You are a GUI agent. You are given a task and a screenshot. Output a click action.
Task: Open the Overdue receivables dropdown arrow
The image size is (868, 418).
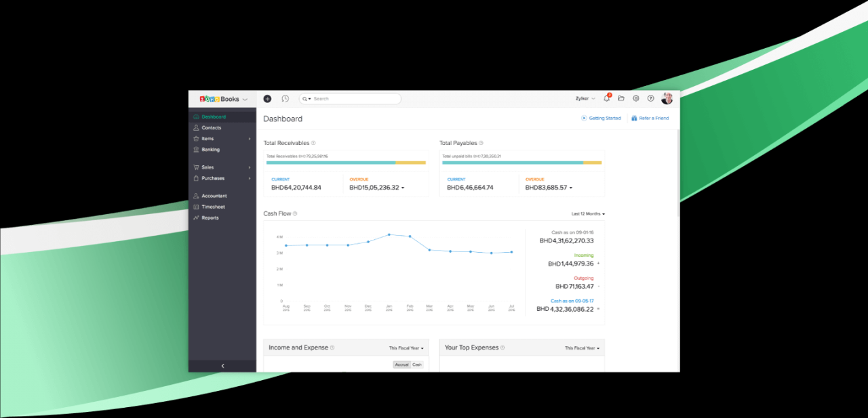pyautogui.click(x=403, y=187)
